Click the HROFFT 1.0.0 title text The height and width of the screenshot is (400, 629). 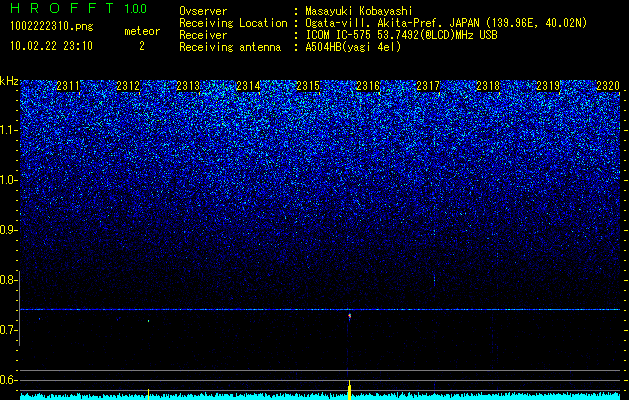pyautogui.click(x=79, y=8)
